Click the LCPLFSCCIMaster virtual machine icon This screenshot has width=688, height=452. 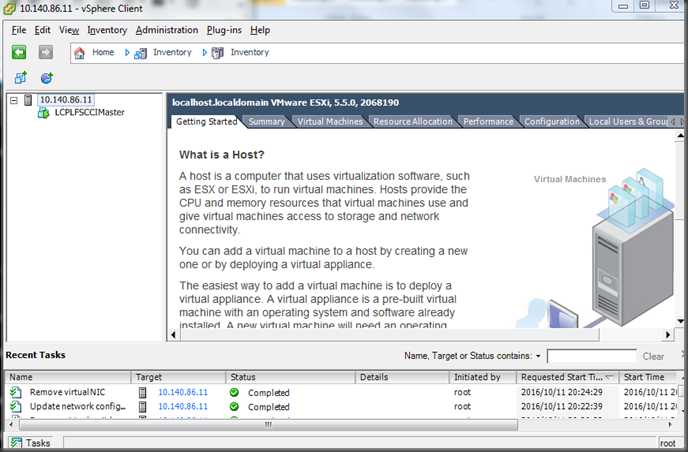(x=43, y=113)
